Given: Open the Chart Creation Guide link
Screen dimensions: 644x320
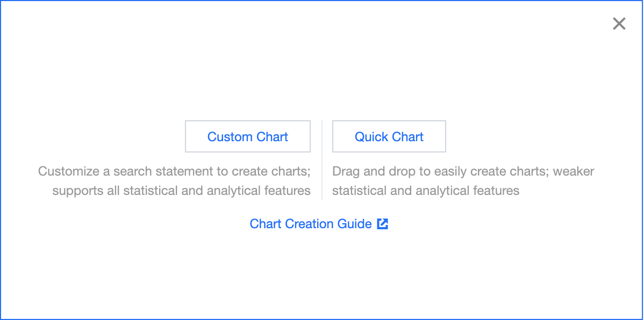Looking at the screenshot, I should coord(311,224).
